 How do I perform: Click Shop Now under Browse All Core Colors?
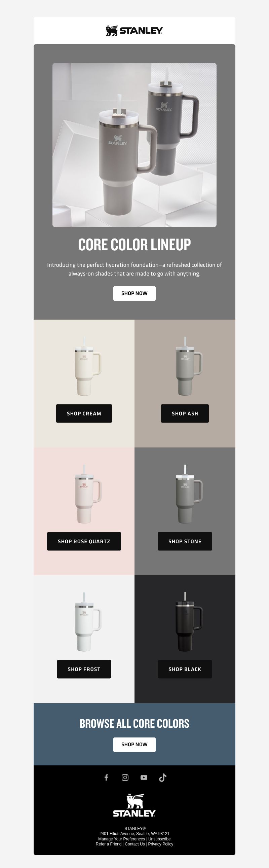(134, 744)
